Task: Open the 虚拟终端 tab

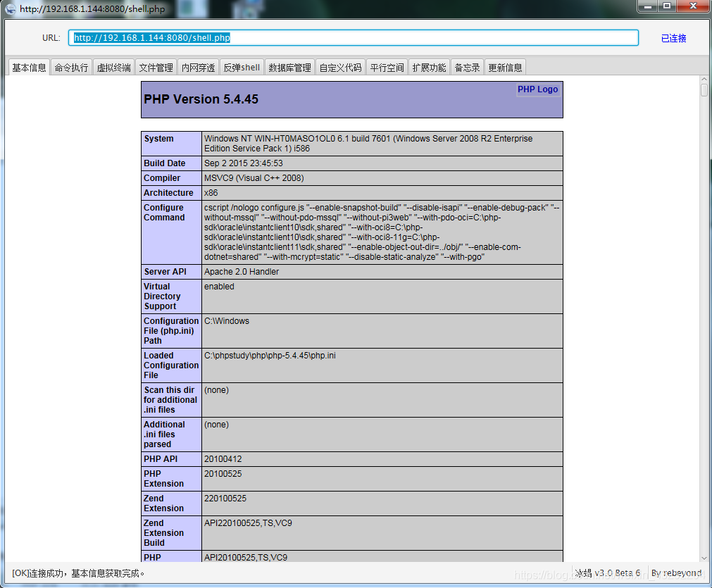Action: coord(113,68)
